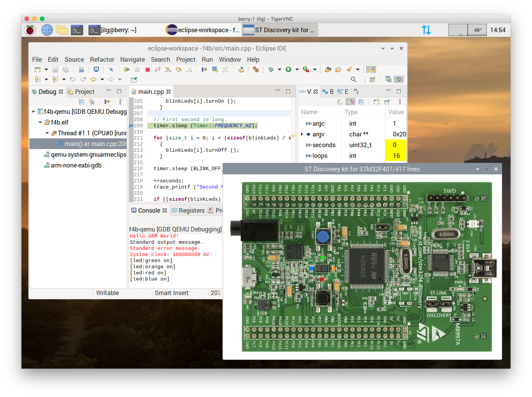
Task: Click the loops value cell 16
Action: pos(396,156)
